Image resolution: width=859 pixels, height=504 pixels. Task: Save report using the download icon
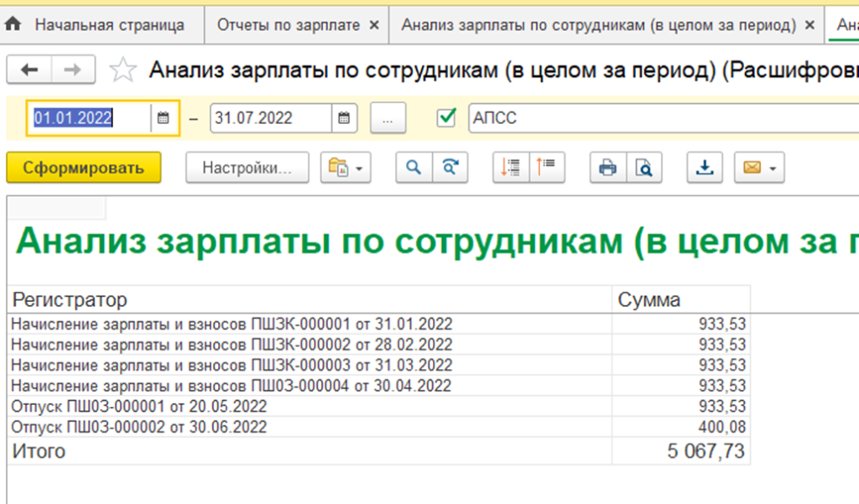tap(705, 168)
